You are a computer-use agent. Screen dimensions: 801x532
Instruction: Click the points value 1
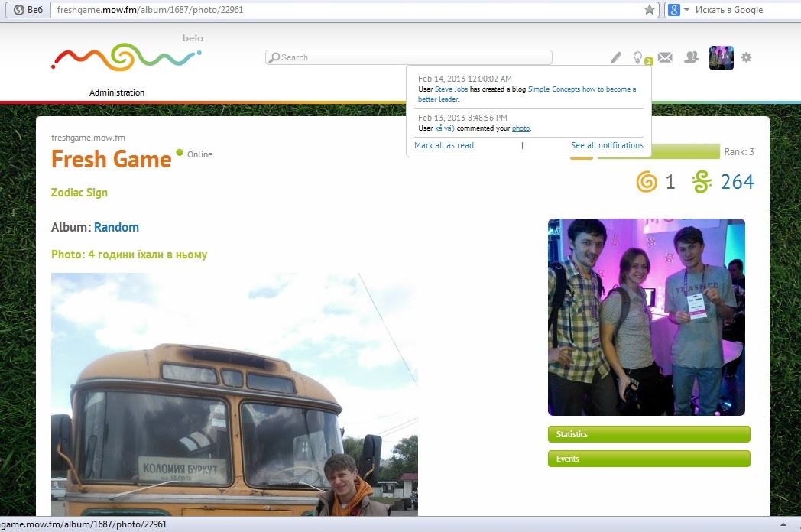[670, 181]
